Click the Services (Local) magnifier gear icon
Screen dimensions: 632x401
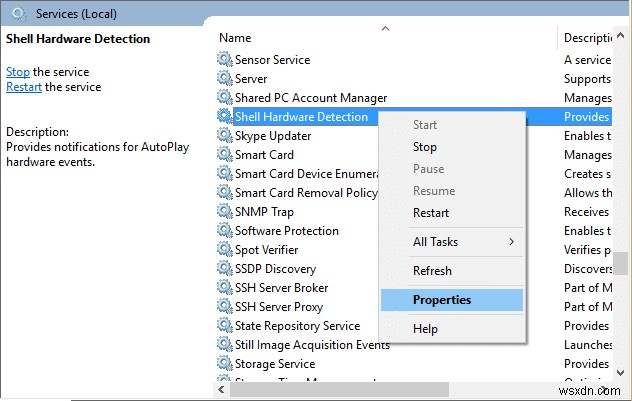[x=18, y=14]
